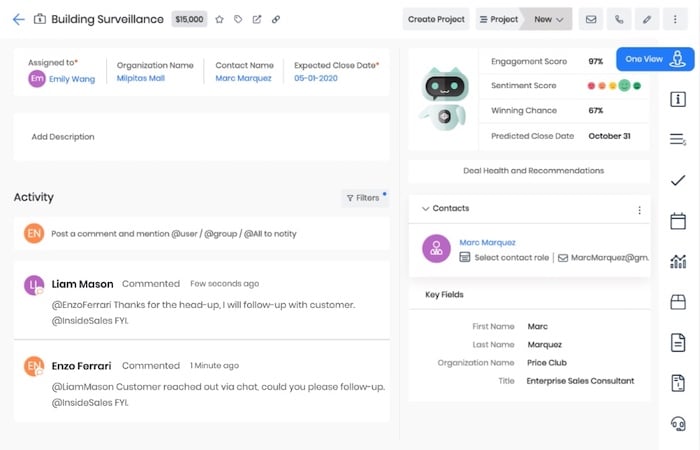Open the New stage dropdown
This screenshot has height=450, width=700.
click(549, 19)
